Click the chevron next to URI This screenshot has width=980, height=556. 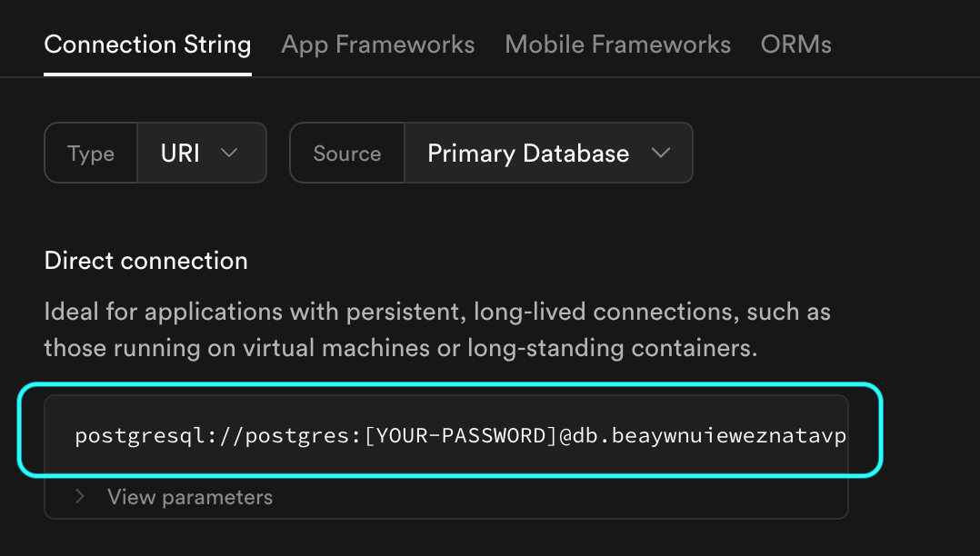coord(229,153)
